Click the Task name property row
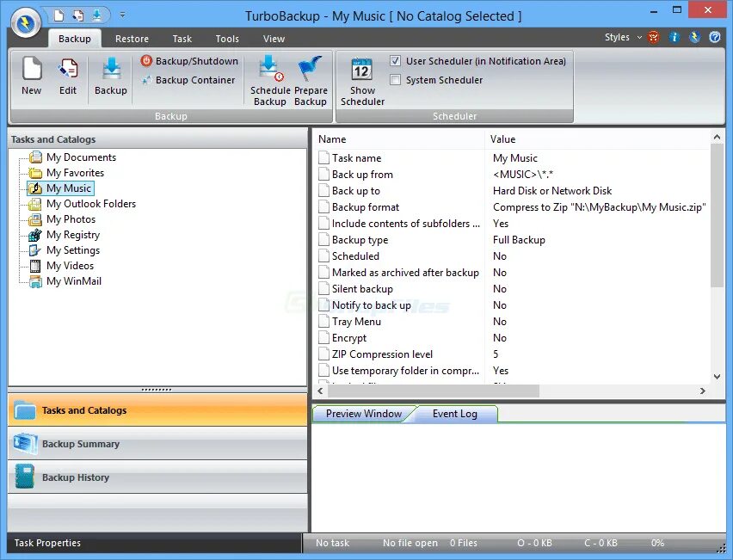 point(512,158)
